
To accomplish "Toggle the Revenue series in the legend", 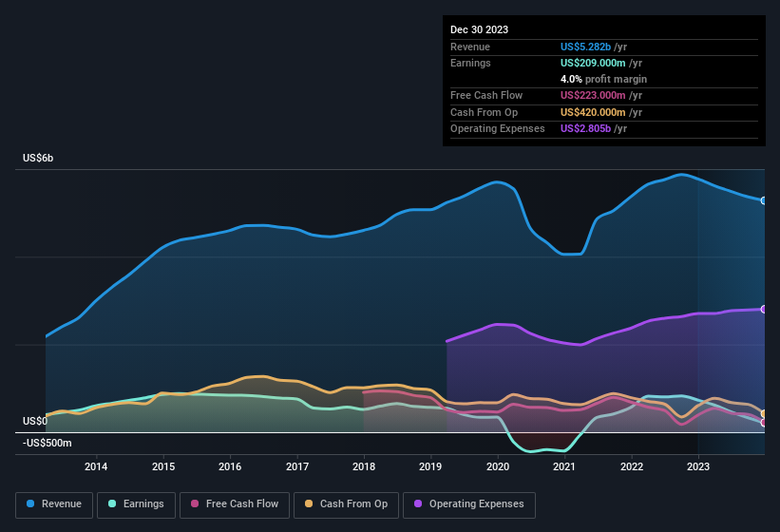I will click(56, 504).
